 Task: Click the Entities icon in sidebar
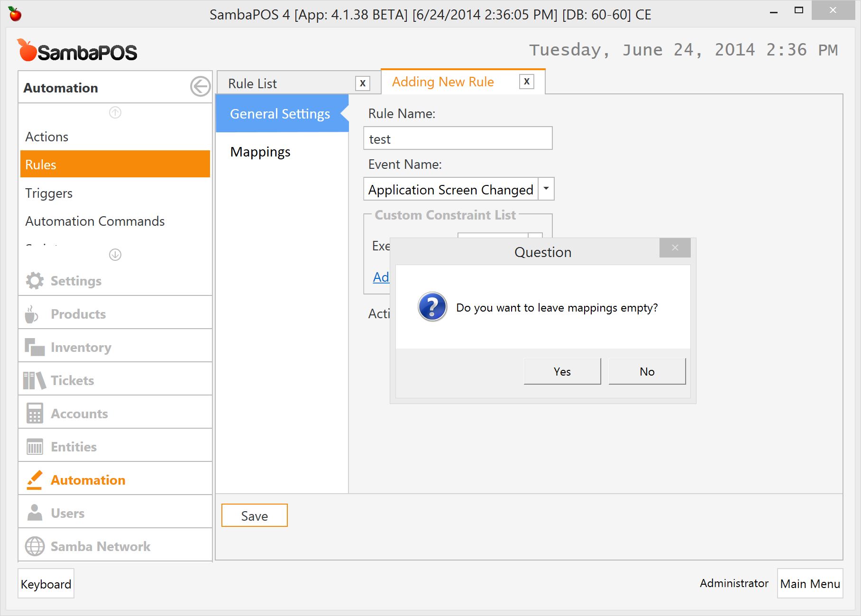[35, 447]
